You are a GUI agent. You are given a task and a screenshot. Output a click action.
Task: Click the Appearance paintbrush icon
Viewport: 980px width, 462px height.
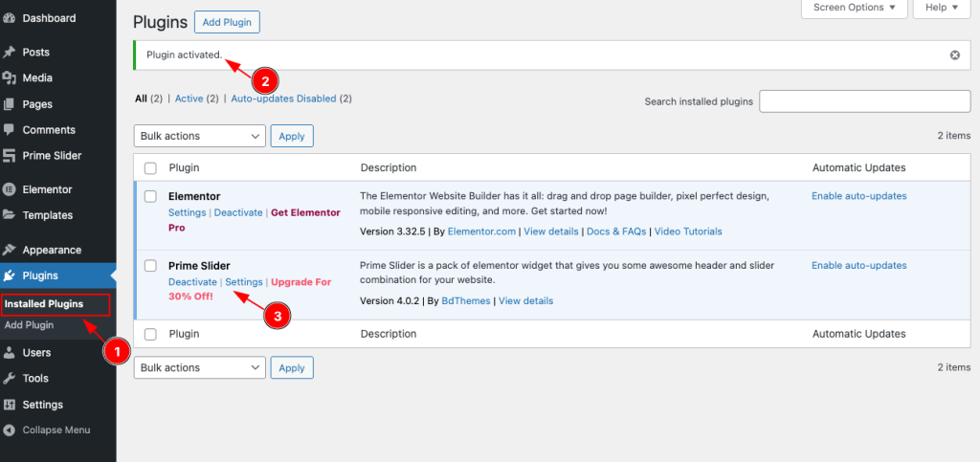pos(10,251)
